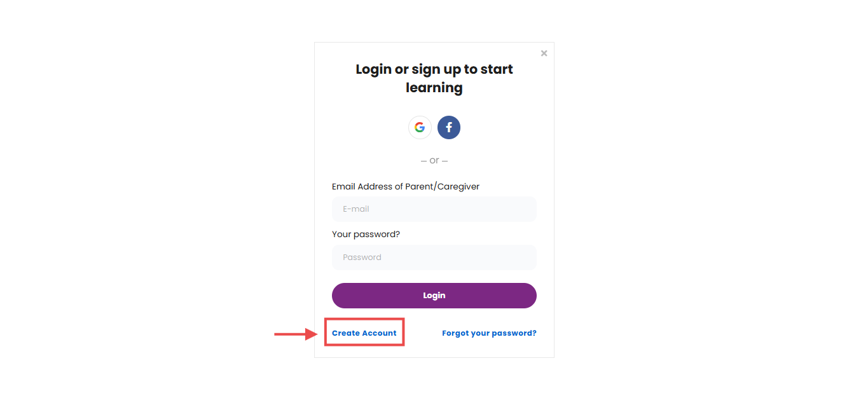
Task: Focus the Password input field
Action: pyautogui.click(x=434, y=257)
